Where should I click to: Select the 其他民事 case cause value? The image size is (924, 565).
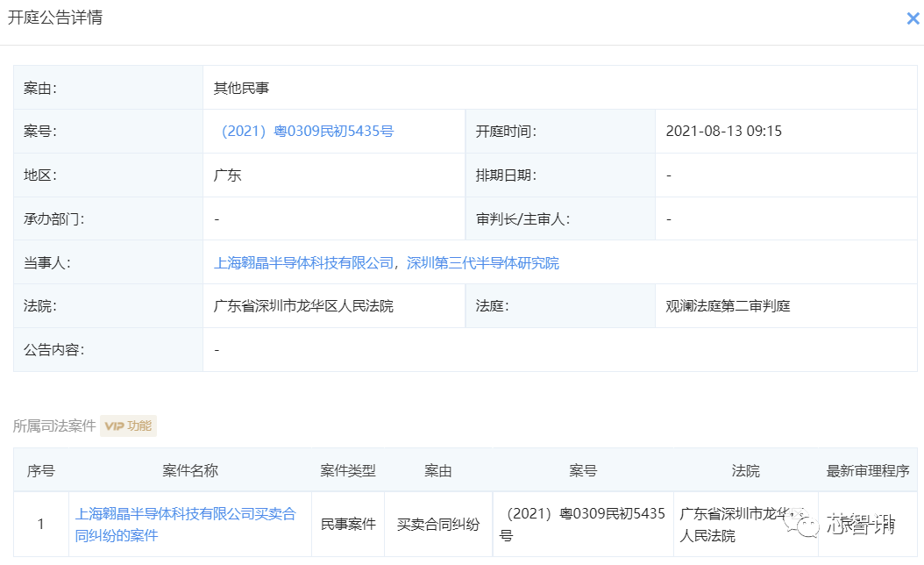coord(241,88)
